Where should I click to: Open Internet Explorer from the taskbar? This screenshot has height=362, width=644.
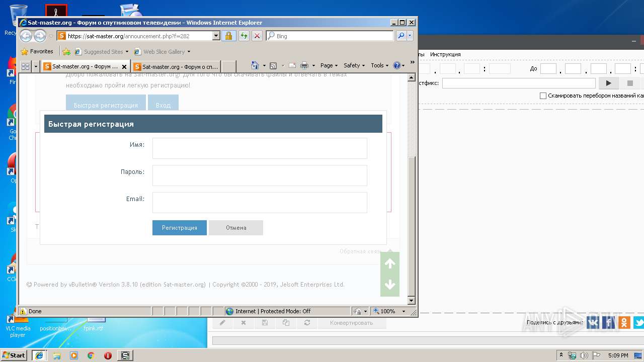pos(39,355)
